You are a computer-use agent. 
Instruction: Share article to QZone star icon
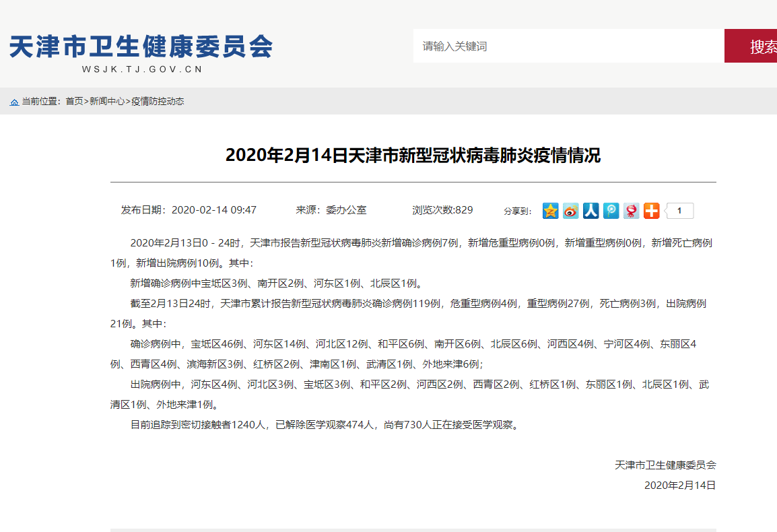[551, 211]
